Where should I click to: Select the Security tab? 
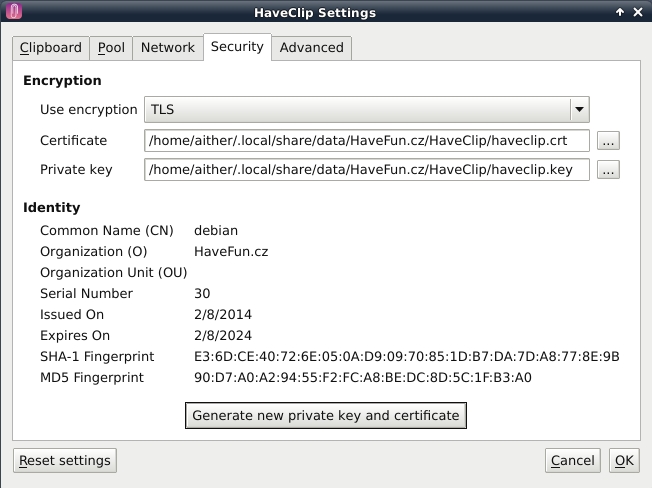click(x=237, y=46)
